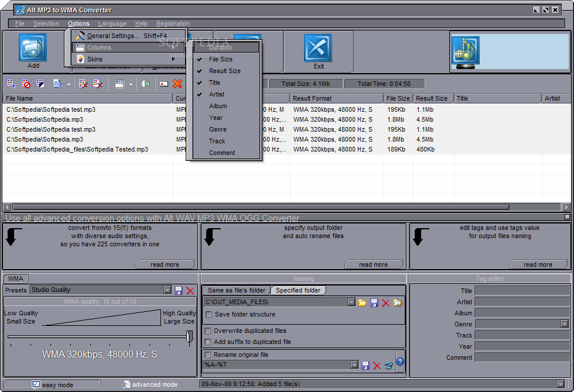Viewport: 574px width, 392px height.
Task: Click the deselect grid icon with red circle
Action: tap(26, 84)
